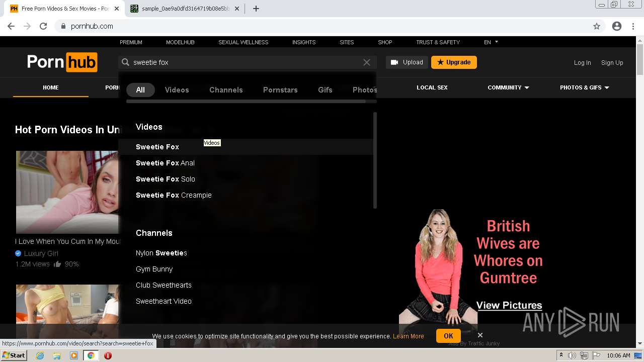Open the Sign Up link
644x362 pixels.
(x=612, y=63)
